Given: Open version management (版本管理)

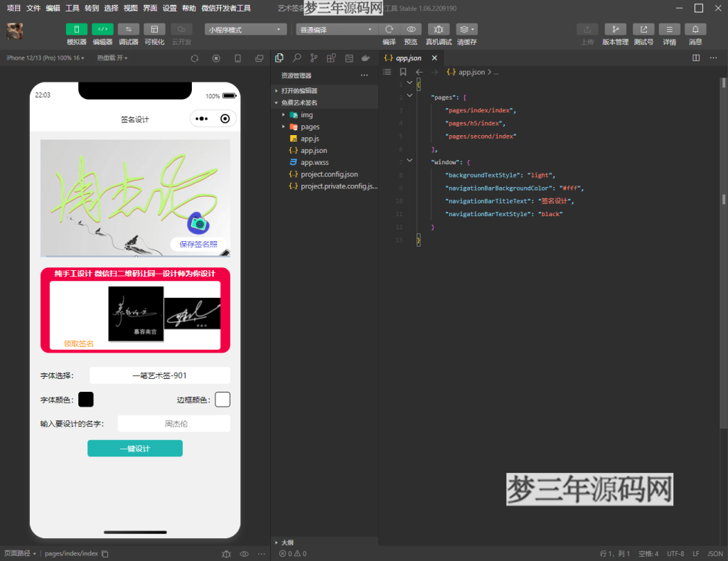Looking at the screenshot, I should pos(615,29).
